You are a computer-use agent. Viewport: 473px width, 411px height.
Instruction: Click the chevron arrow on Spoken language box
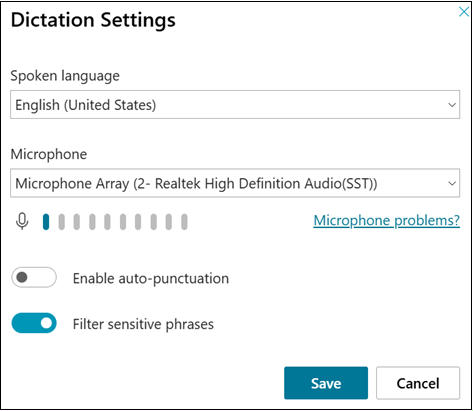click(452, 105)
